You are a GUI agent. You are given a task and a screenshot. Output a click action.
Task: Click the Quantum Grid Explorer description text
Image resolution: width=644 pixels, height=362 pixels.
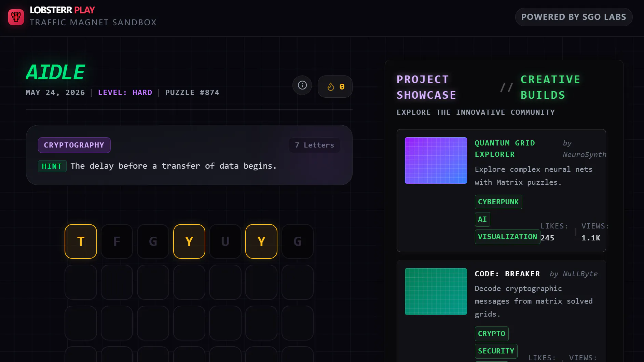point(534,176)
